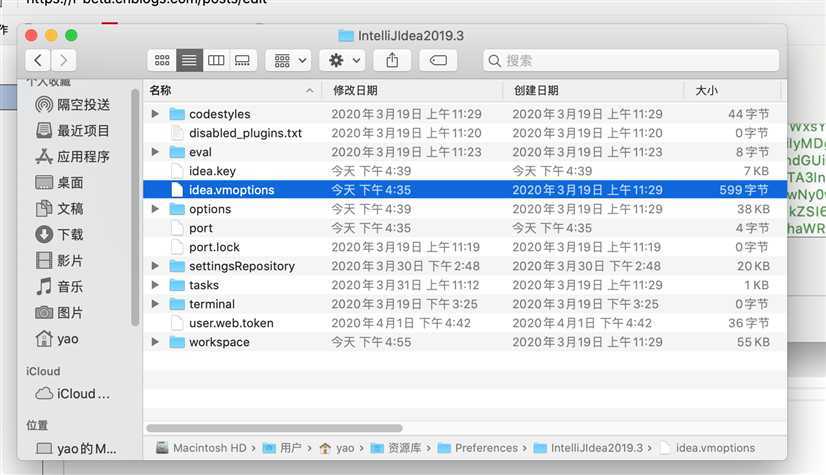The width and height of the screenshot is (826, 475).
Task: Click 用户 in the path bar
Action: click(x=282, y=448)
